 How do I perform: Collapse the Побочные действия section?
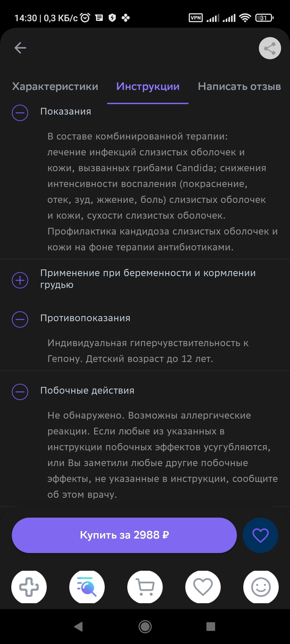click(x=20, y=392)
